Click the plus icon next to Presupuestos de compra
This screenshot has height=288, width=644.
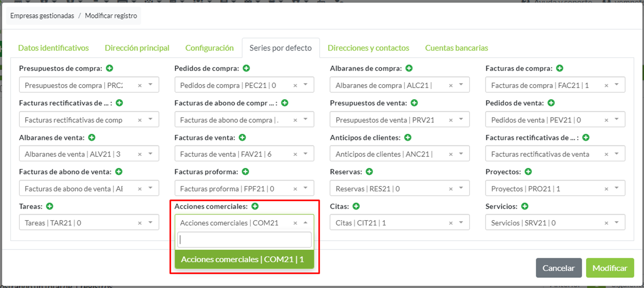pyautogui.click(x=110, y=68)
